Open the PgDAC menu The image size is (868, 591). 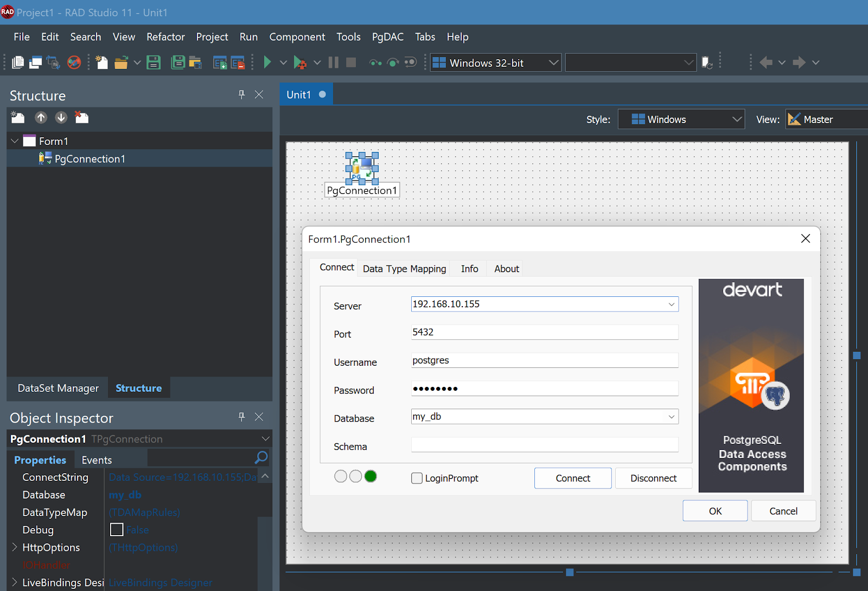387,37
